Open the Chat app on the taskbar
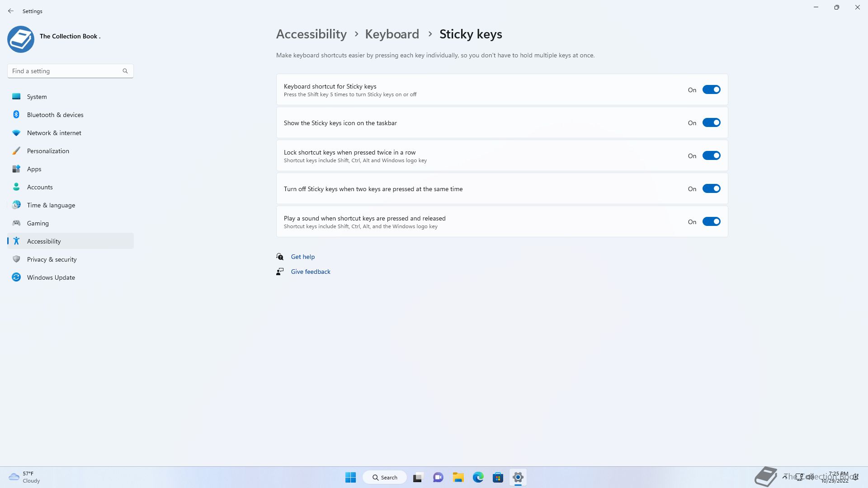Viewport: 868px width, 488px height. point(438,477)
